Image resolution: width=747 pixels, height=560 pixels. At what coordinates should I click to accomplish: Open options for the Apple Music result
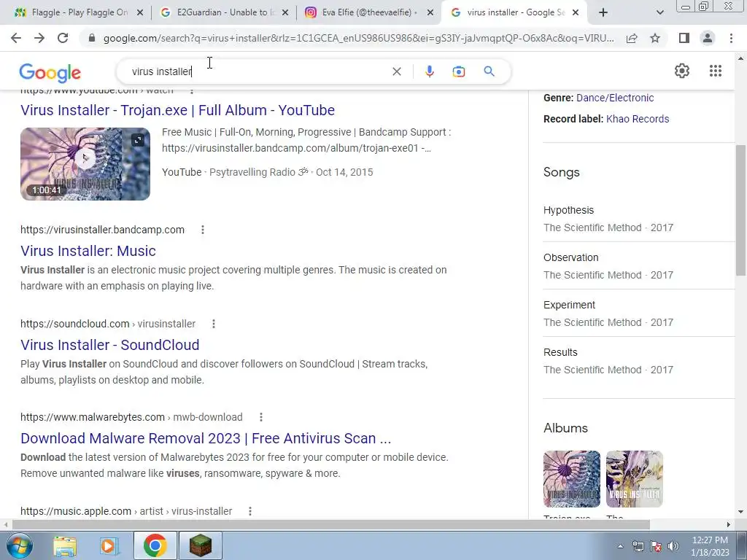(x=249, y=511)
